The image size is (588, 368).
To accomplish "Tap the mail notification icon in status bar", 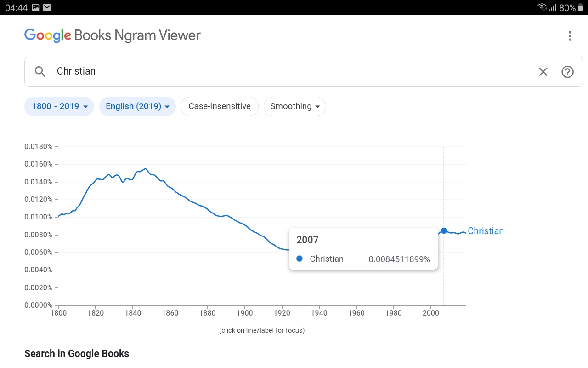I will (x=47, y=7).
